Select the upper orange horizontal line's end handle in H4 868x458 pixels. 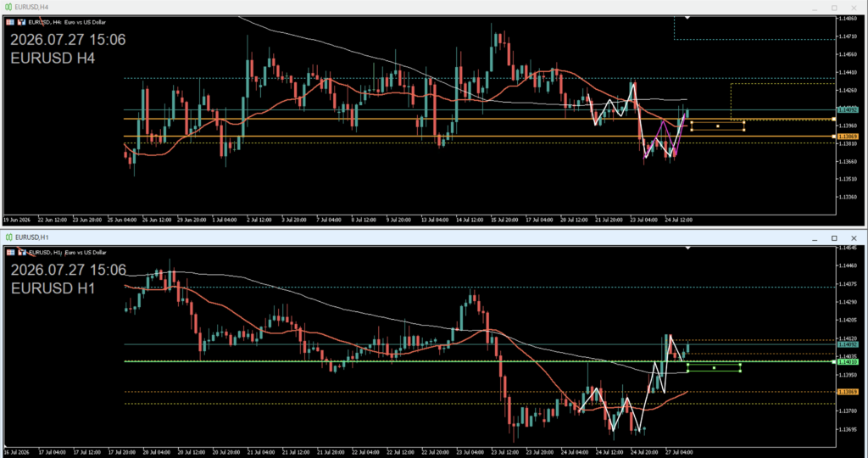834,119
